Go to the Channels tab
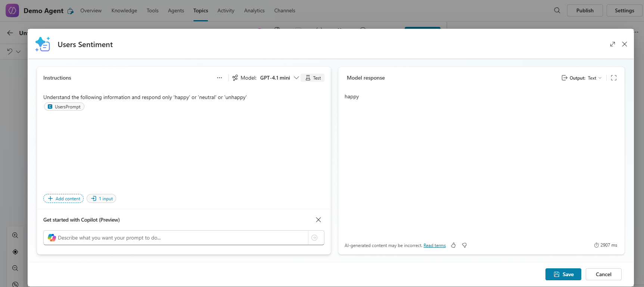644x287 pixels. tap(284, 10)
